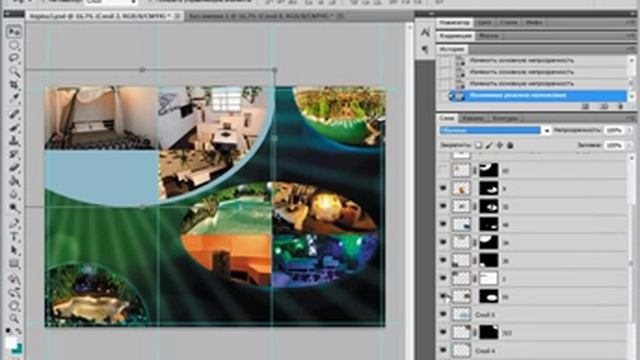Toggle lock position in Layers panel
The width and height of the screenshot is (640, 360).
coord(500,145)
